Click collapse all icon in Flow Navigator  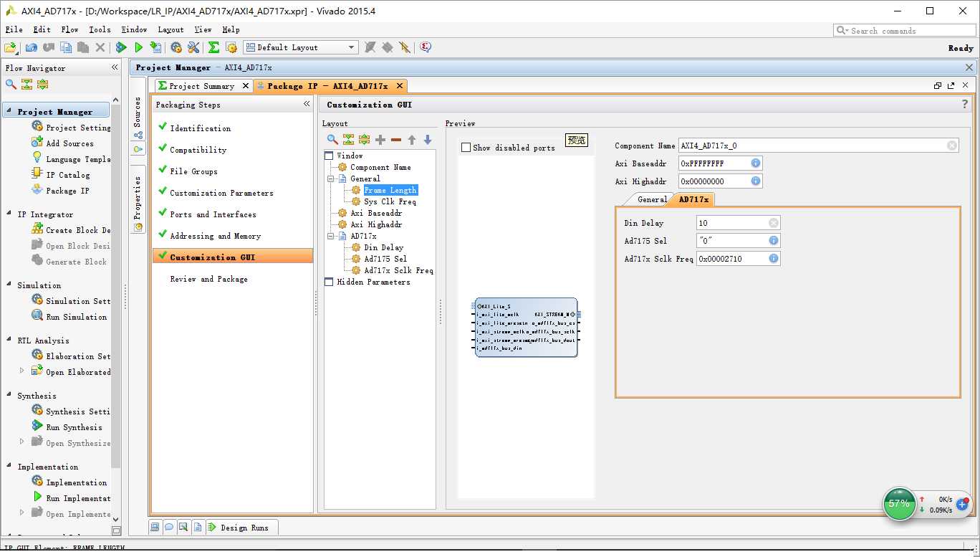(x=27, y=84)
